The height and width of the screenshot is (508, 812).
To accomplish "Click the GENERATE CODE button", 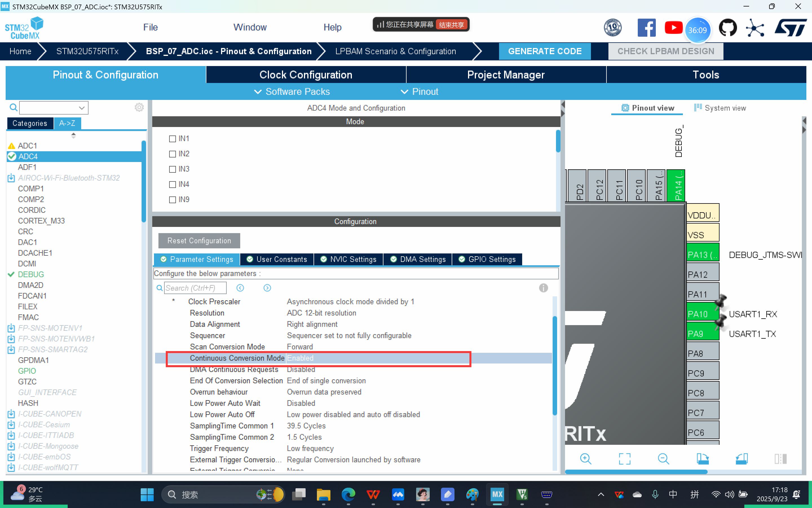I will 545,51.
